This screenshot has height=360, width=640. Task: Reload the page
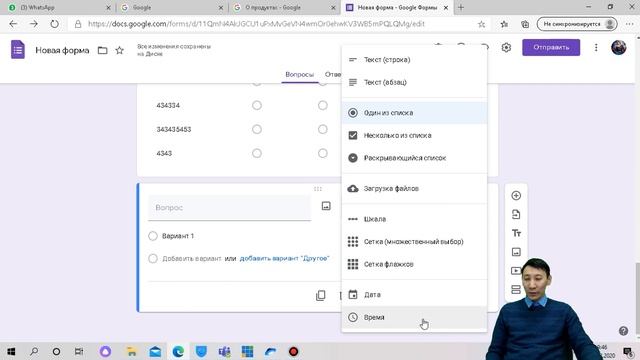[x=54, y=24]
